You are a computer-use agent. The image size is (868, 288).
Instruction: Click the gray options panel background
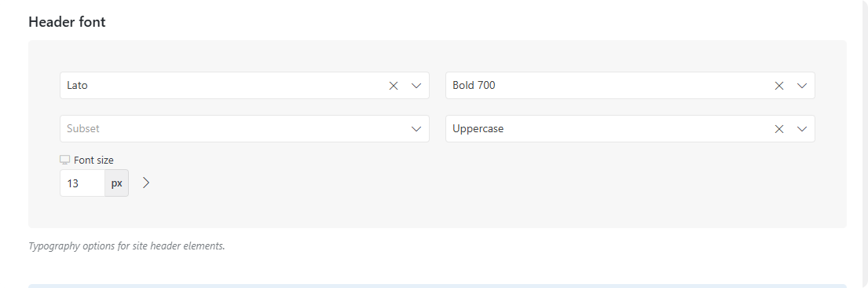(x=438, y=211)
